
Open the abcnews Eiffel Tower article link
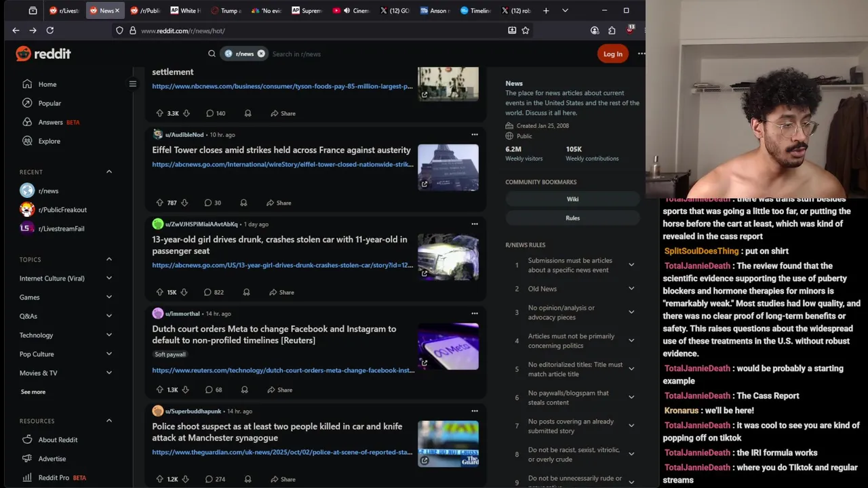click(x=283, y=164)
